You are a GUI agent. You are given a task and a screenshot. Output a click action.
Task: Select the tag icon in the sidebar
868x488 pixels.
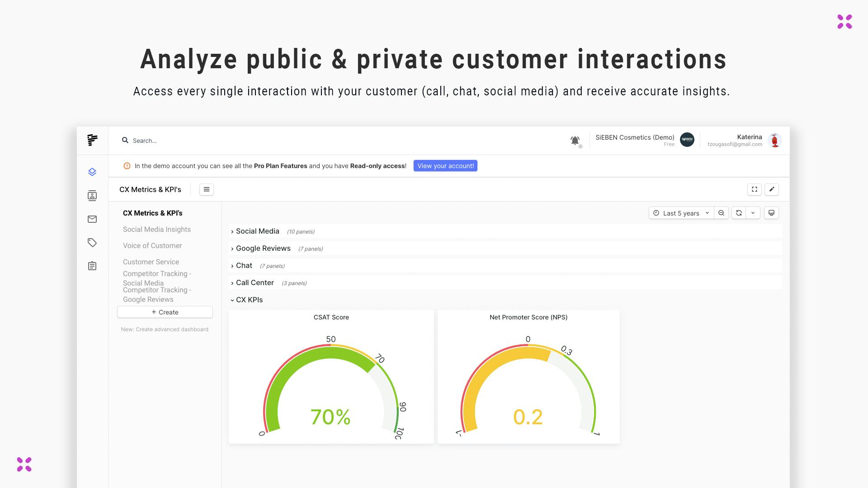92,243
